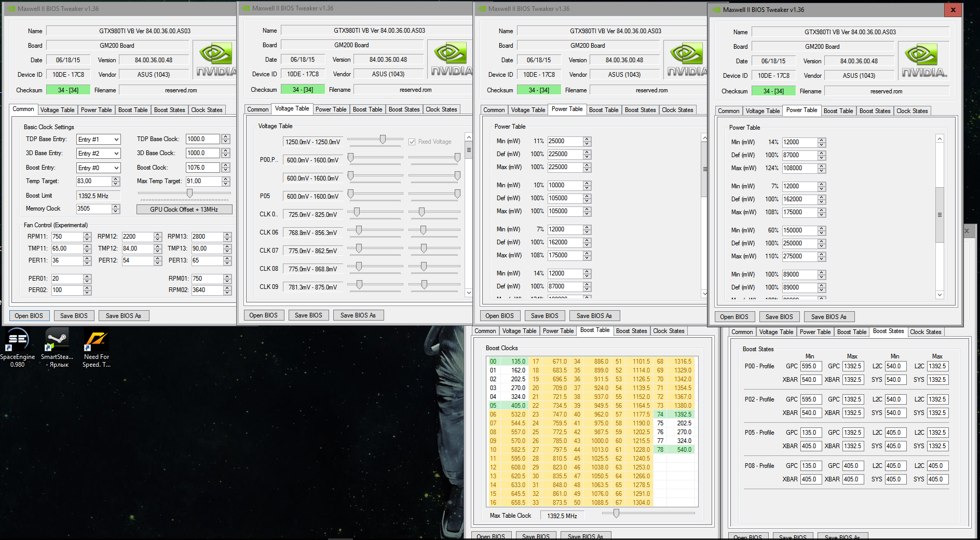Open the SpaceEngine 0.980 desktop shortcut
The width and height of the screenshot is (980, 540).
(x=17, y=348)
